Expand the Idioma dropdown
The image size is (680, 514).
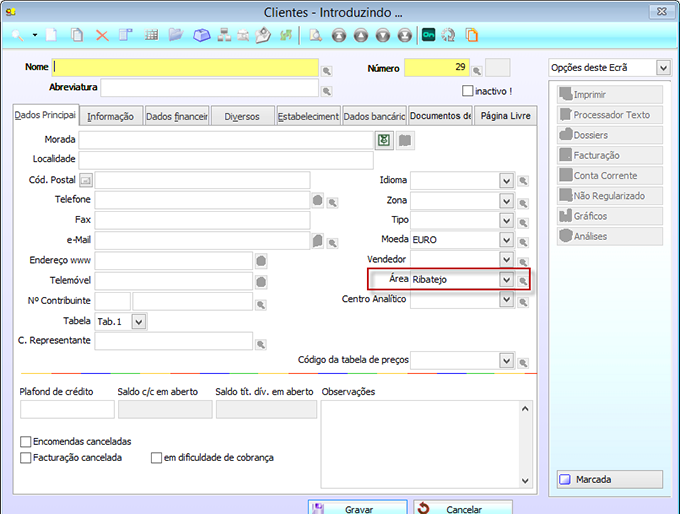point(506,180)
